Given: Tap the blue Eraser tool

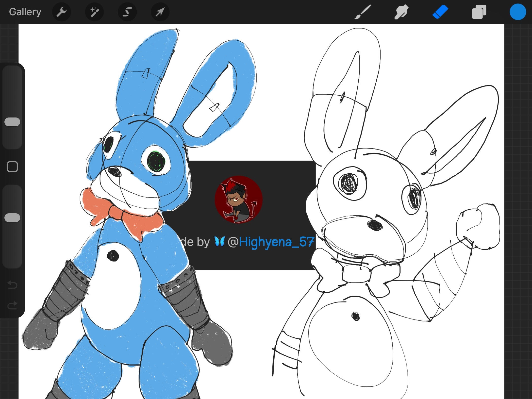Looking at the screenshot, I should click(440, 12).
